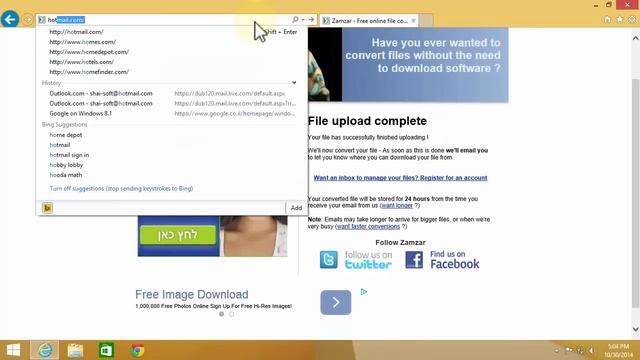Open Internet Explorer on taskbar
Image resolution: width=640 pixels, height=360 pixels.
[44, 350]
